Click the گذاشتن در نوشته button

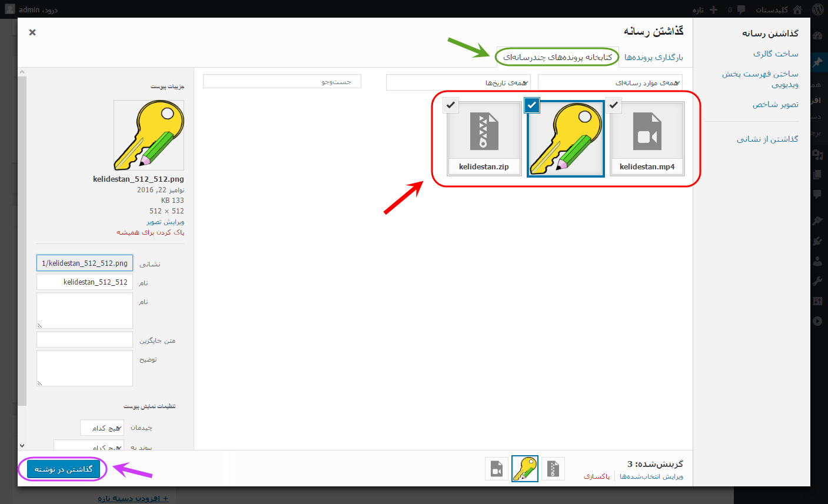[63, 469]
